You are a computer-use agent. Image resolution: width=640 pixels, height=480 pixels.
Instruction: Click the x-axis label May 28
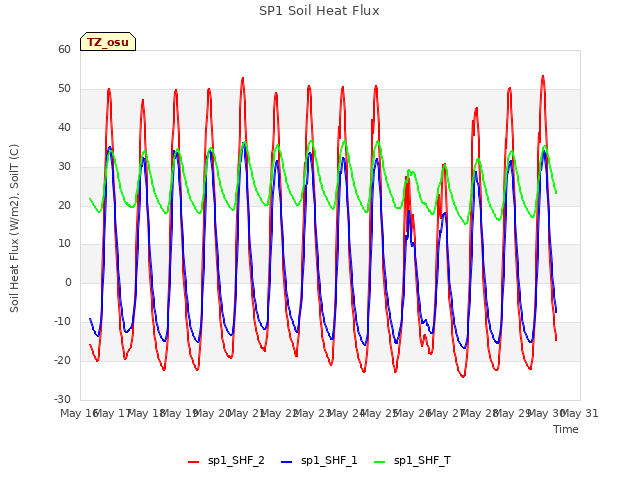pos(480,413)
